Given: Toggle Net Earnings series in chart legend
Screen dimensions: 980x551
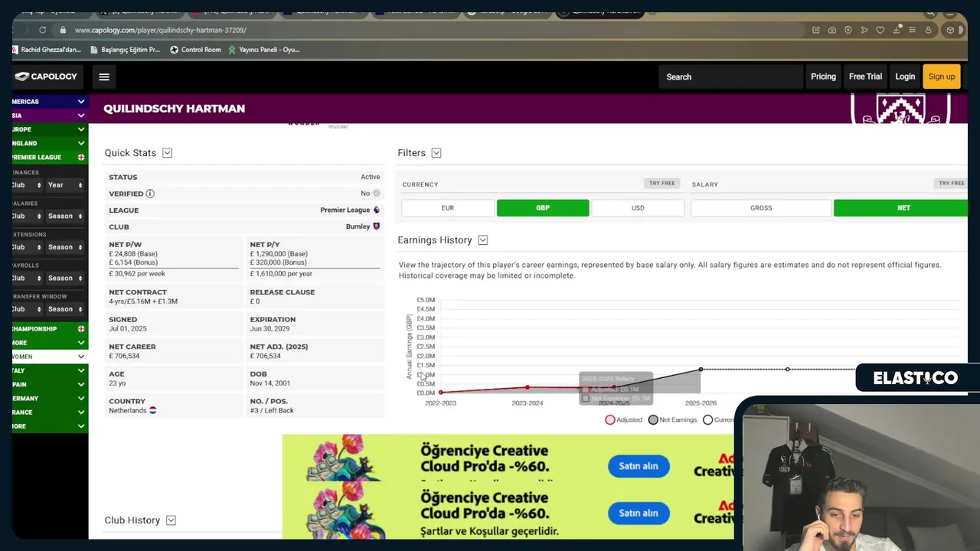Looking at the screenshot, I should [672, 419].
